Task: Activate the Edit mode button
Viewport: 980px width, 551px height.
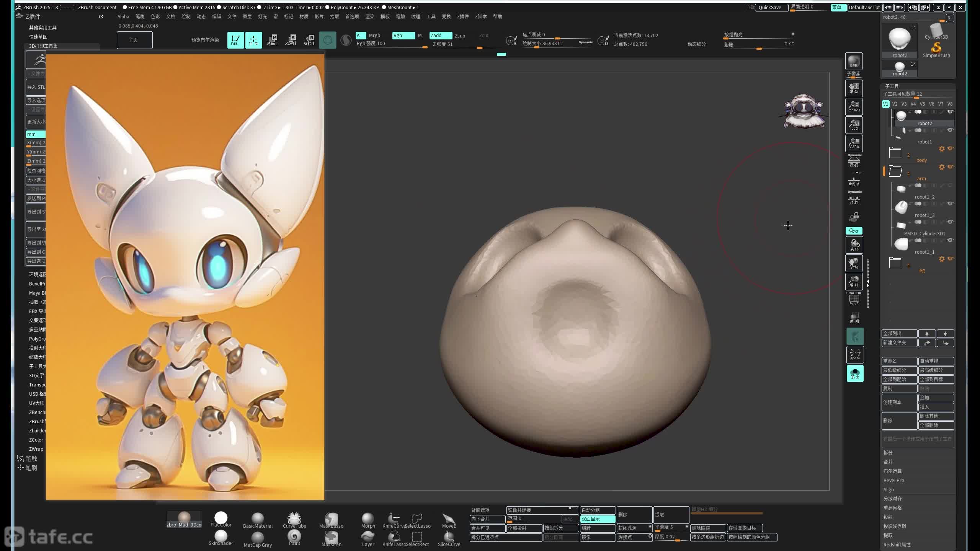Action: 235,40
